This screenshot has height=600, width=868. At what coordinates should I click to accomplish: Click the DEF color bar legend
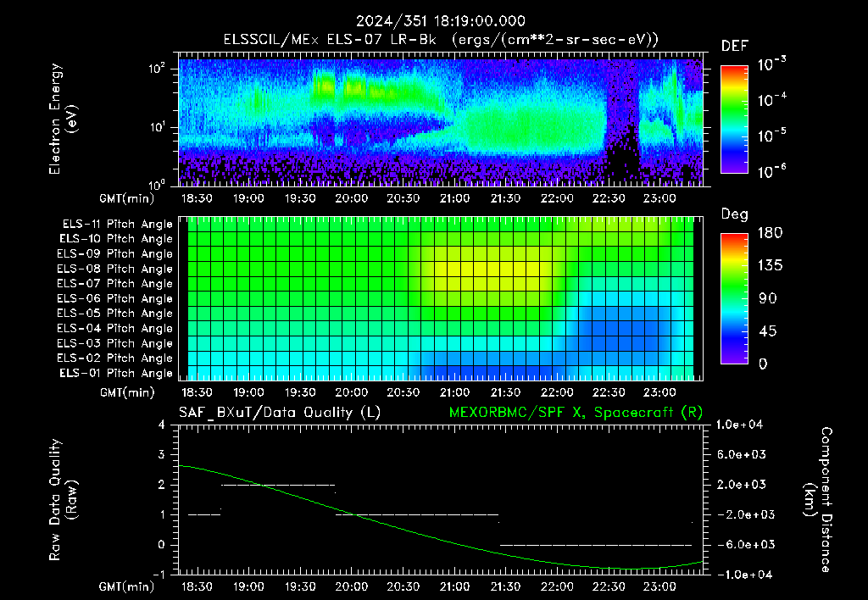734,119
